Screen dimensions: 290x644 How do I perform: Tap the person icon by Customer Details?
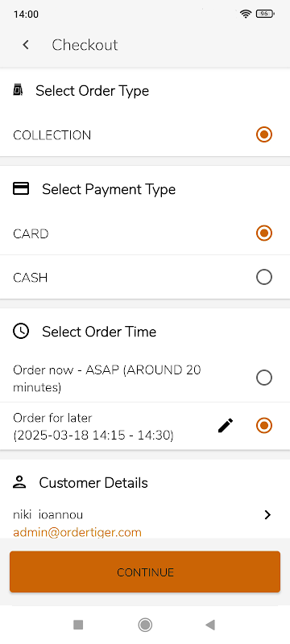point(19,482)
